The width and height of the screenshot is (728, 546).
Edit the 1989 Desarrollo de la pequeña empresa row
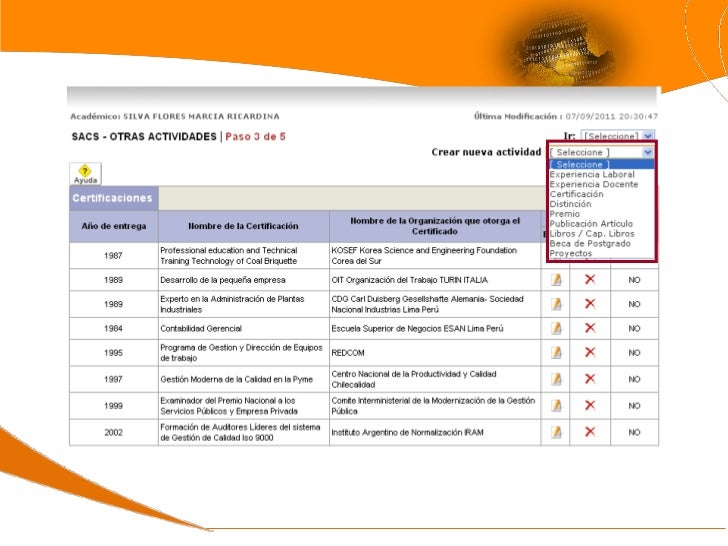click(x=556, y=280)
